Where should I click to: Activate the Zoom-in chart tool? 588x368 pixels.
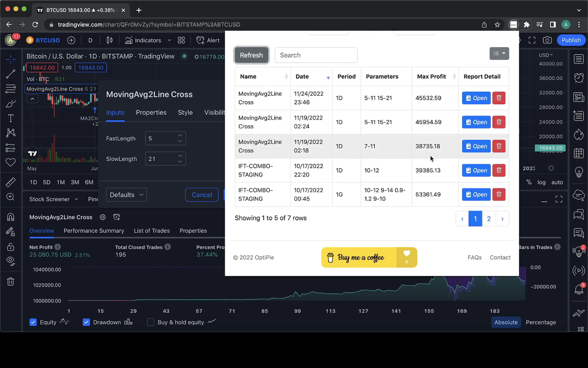(x=11, y=196)
